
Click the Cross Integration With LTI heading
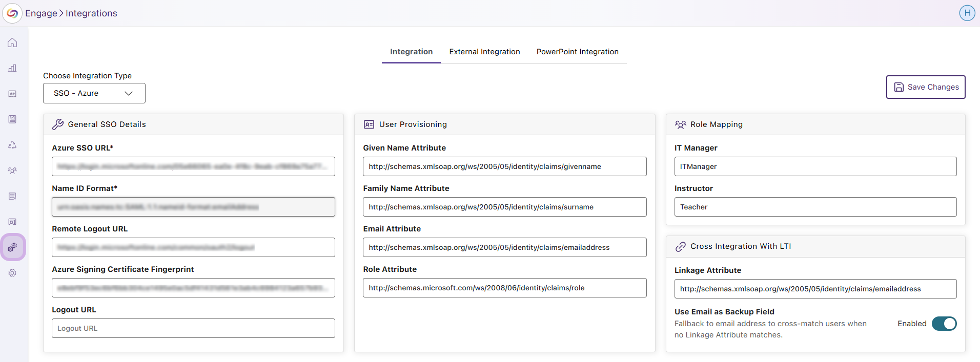[741, 246]
